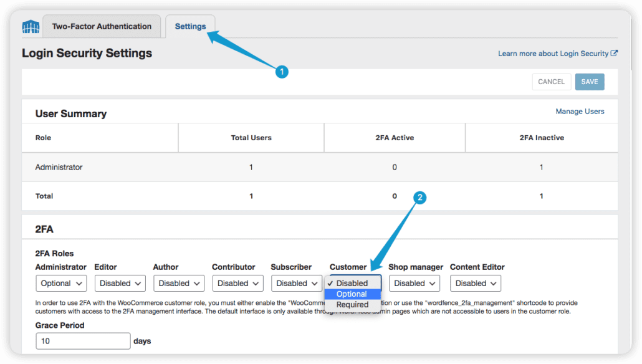Click the Wordfence logo icon
642x364 pixels.
(31, 27)
